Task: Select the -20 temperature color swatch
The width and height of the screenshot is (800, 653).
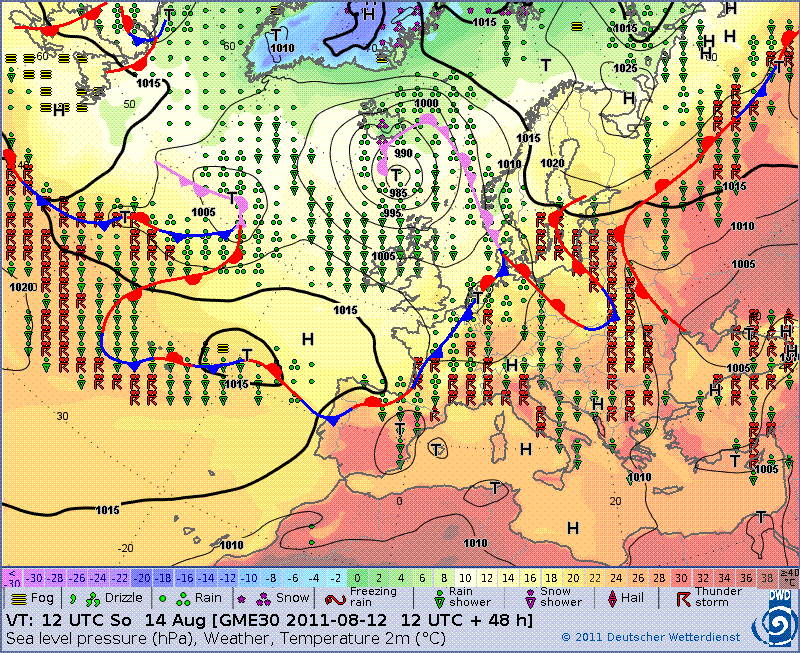Action: pyautogui.click(x=142, y=579)
